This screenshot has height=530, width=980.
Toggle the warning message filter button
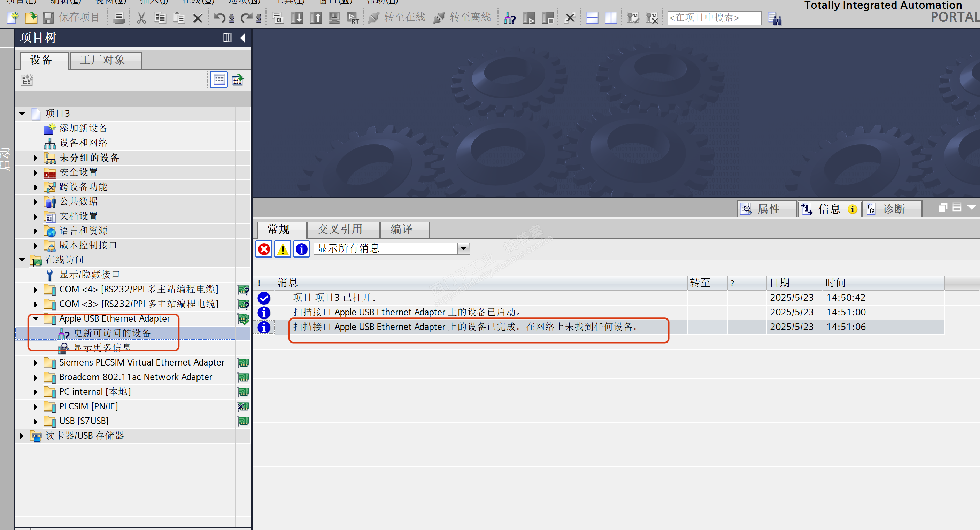tap(283, 249)
